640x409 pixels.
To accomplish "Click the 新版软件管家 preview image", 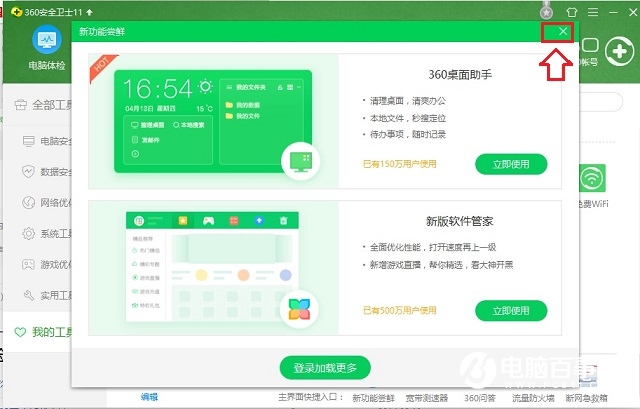I will (x=213, y=268).
